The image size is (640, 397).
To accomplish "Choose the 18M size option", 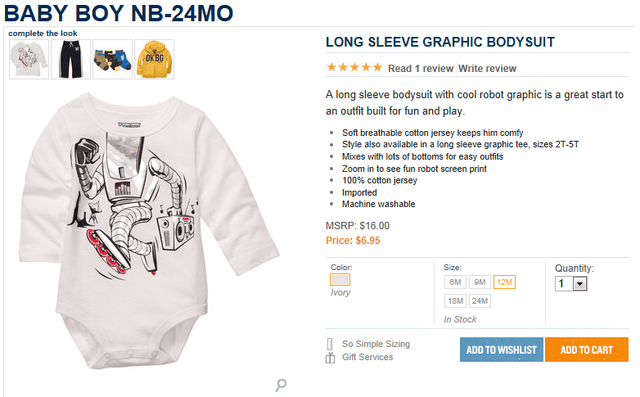I will click(455, 301).
